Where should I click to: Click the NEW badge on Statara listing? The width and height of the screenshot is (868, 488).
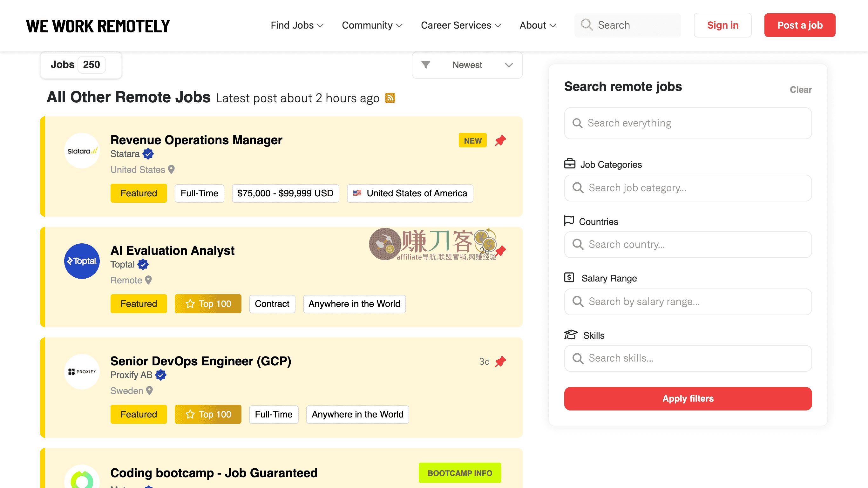472,140
